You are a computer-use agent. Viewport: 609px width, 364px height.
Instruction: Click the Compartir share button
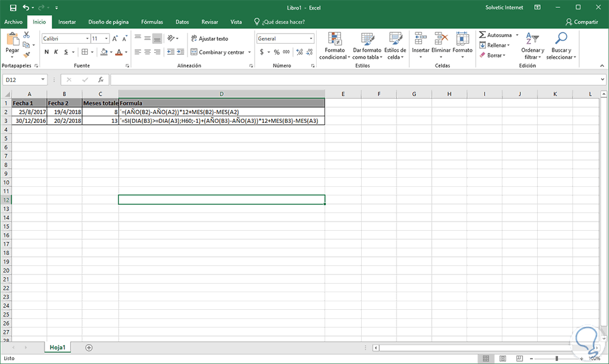582,22
